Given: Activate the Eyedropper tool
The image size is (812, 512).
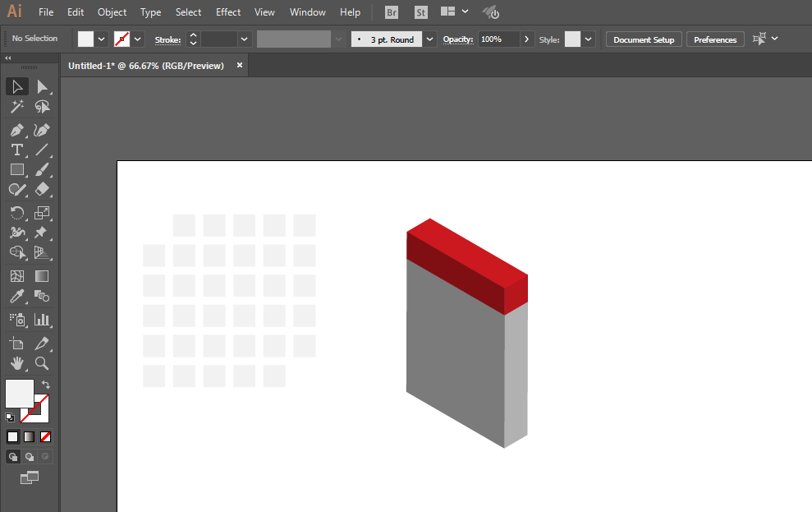Looking at the screenshot, I should pyautogui.click(x=17, y=296).
